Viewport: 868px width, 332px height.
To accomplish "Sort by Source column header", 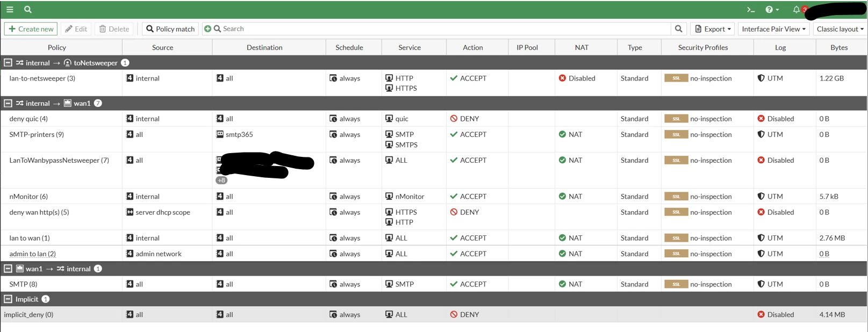I will coord(163,47).
